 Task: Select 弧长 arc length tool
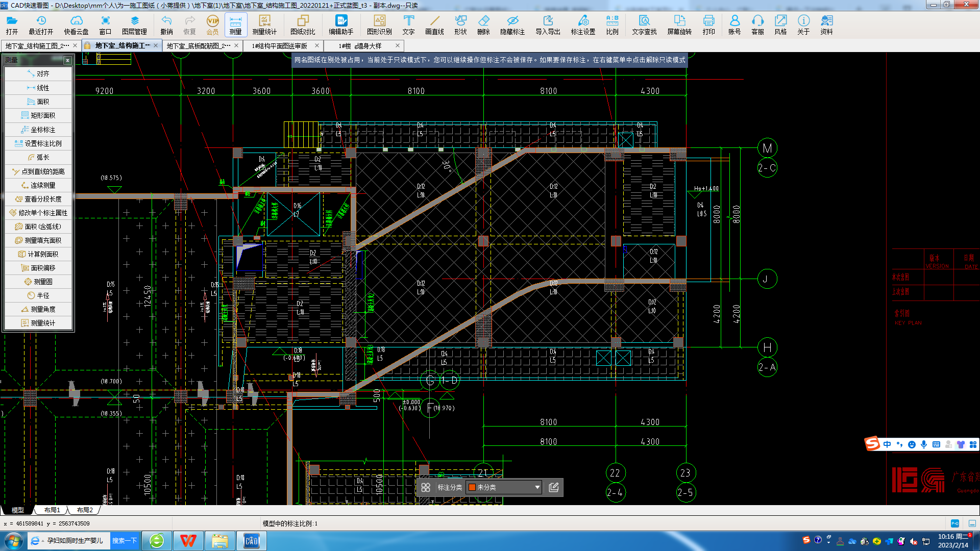[x=38, y=157]
